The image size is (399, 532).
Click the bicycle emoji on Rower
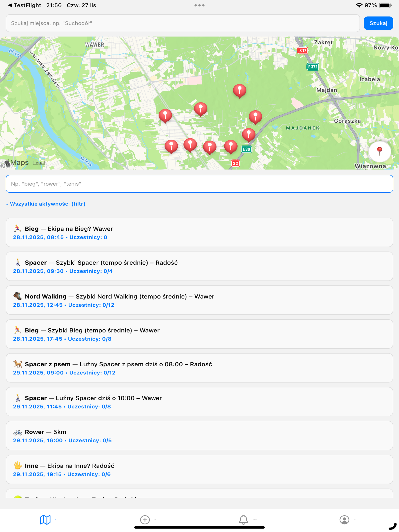18,432
